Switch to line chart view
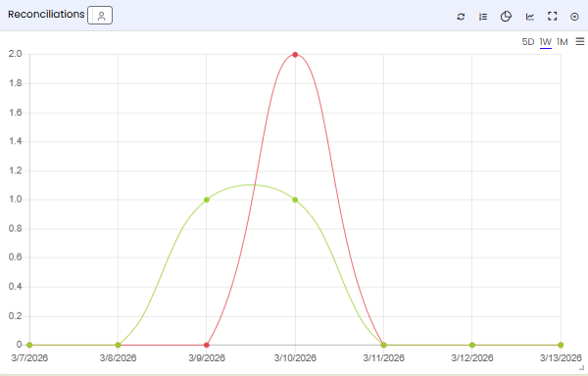 pos(529,17)
